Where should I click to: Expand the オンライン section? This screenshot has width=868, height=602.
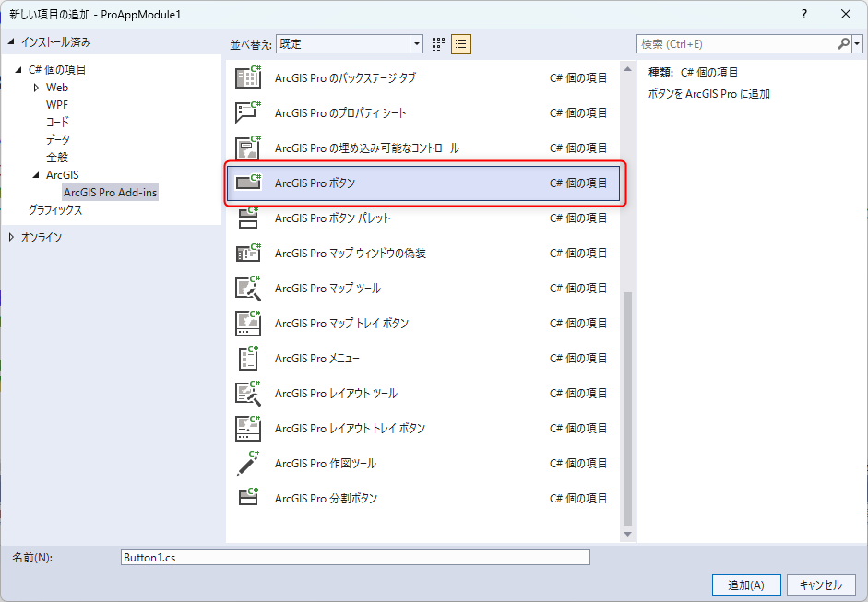[x=11, y=237]
